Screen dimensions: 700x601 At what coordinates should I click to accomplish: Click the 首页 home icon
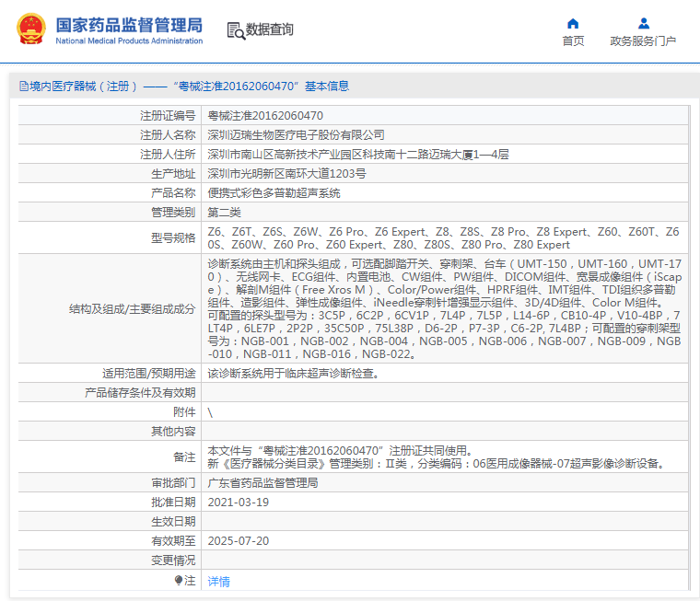pos(573,23)
